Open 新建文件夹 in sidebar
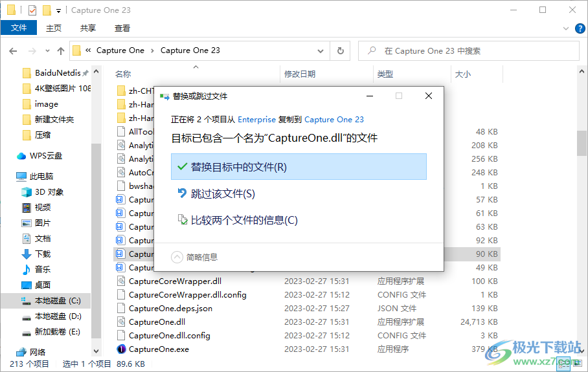 (54, 119)
